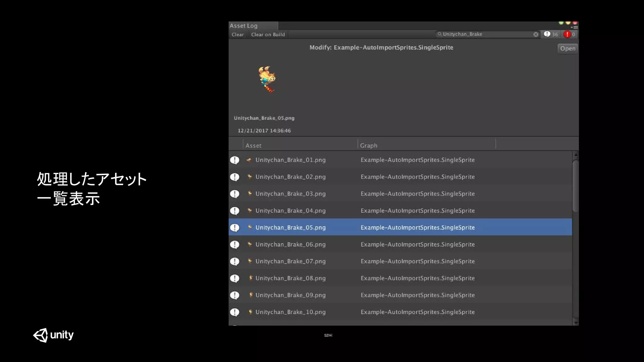Click sprite thumbnail icon of Unitychan_Brake_03.png
The height and width of the screenshot is (362, 644).
pos(250,194)
